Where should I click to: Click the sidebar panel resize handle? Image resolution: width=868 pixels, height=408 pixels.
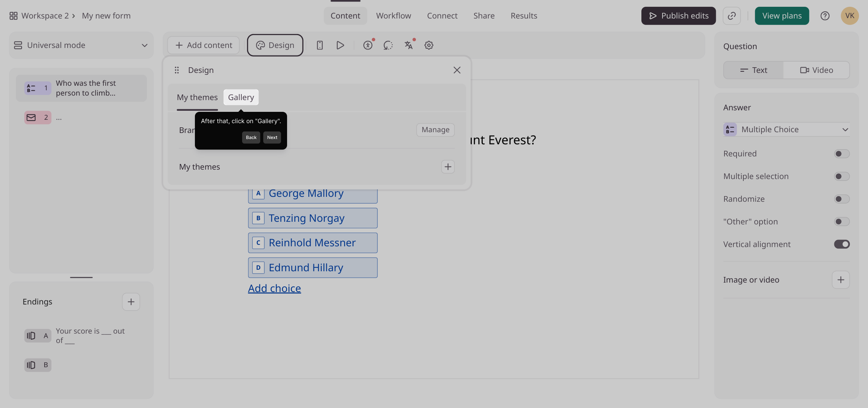point(81,277)
